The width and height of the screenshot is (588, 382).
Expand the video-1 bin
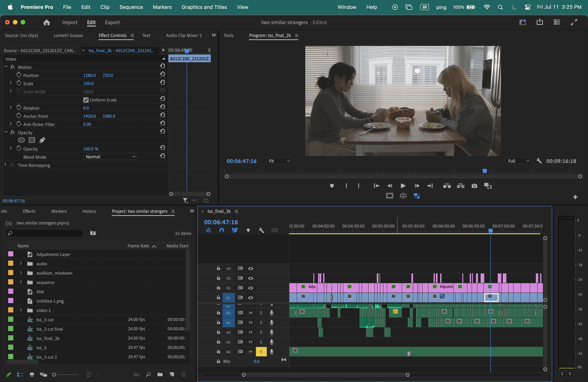(x=21, y=310)
